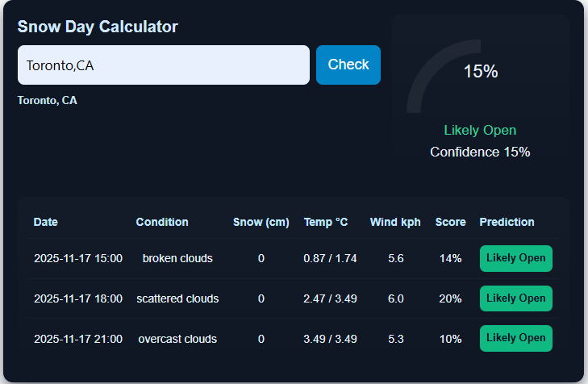Viewport: 588px width, 384px height.
Task: Click the 15% gauge percentage reading
Action: coord(481,71)
